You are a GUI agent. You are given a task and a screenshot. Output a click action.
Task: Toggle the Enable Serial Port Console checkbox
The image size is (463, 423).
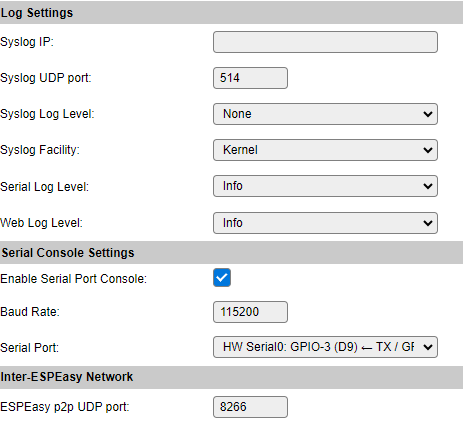point(222,278)
